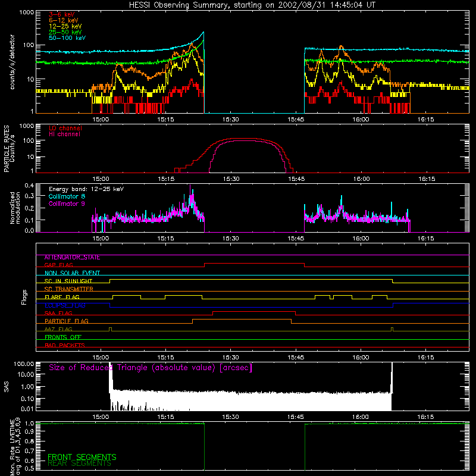
Task: Click the raised SAA_FLAG segment
Action: [254, 311]
